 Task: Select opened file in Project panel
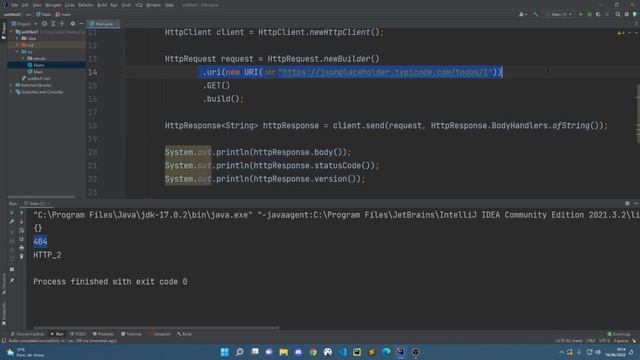point(44,24)
